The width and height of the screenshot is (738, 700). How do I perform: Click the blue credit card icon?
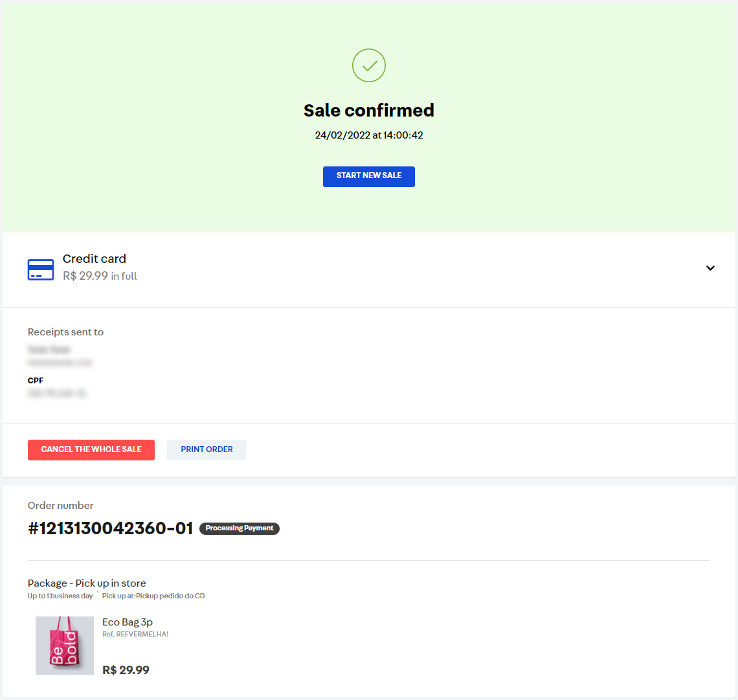pos(41,269)
